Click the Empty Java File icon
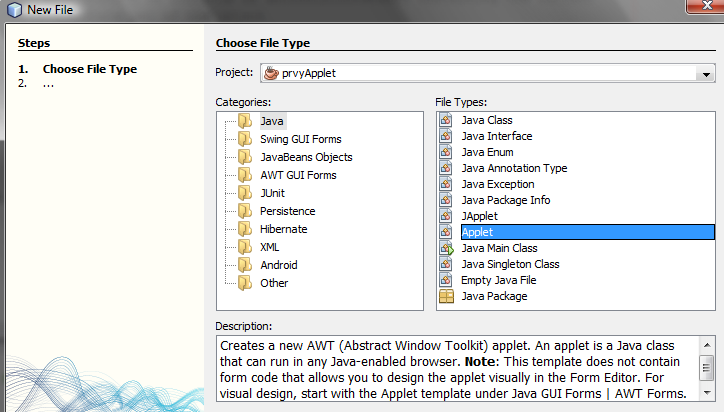Screen dimensions: 724x412 (446, 280)
